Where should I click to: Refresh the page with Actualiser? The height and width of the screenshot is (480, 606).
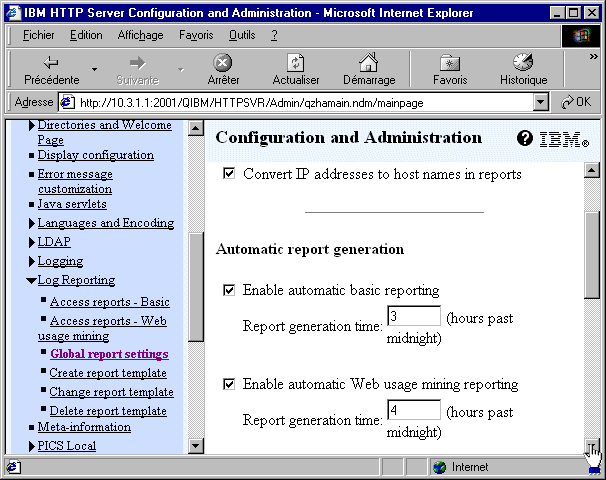(296, 70)
